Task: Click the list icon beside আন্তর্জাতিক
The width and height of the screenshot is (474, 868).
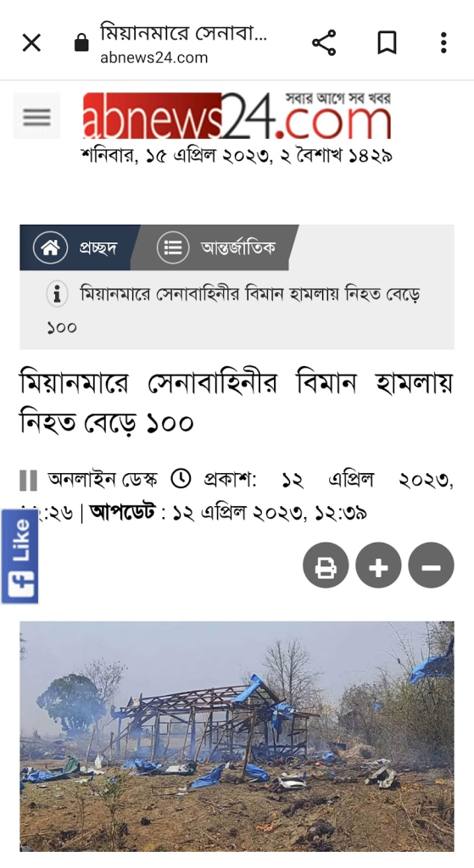Action: (173, 248)
